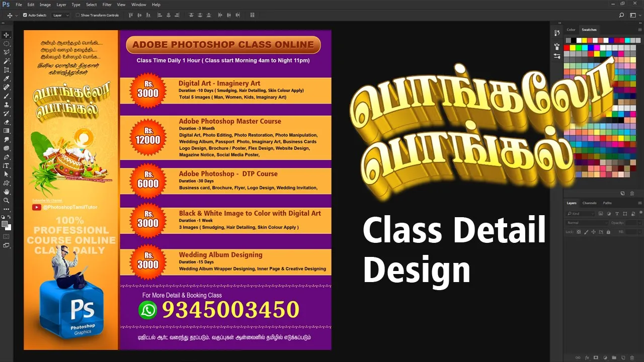Create a new layer group

click(614, 358)
